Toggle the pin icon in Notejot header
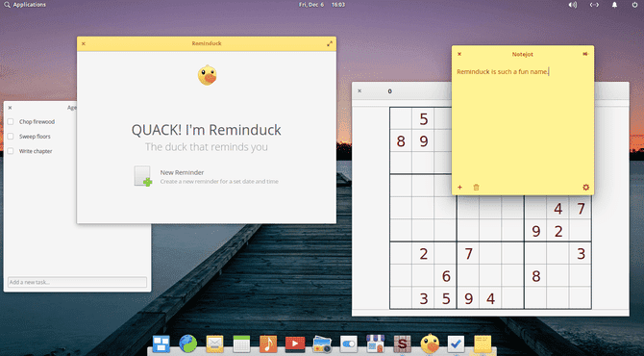 click(x=585, y=54)
